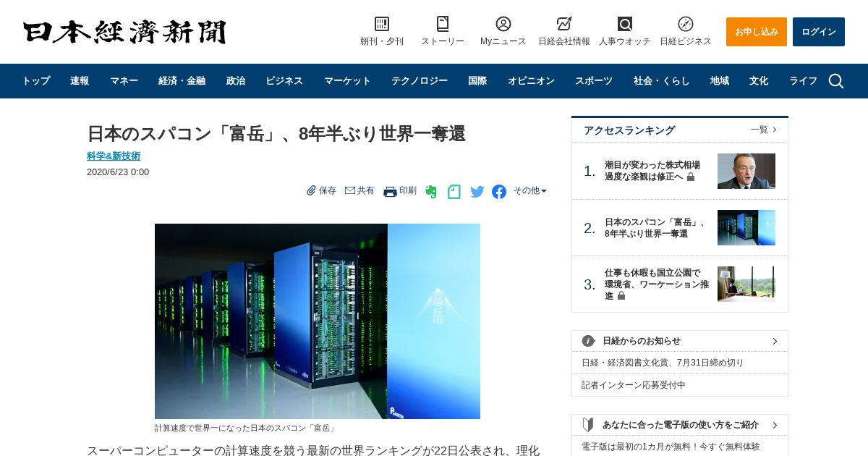Click the man's portrait thumbnail in ranking 1
Screen dimensions: 868x456
pyautogui.click(x=746, y=171)
